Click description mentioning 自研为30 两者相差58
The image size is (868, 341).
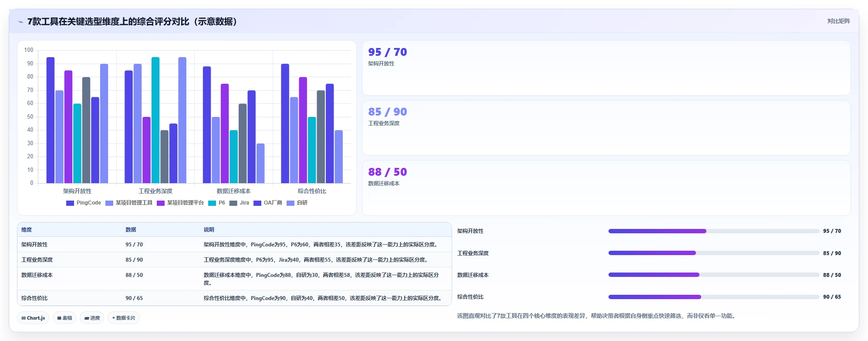(x=321, y=279)
